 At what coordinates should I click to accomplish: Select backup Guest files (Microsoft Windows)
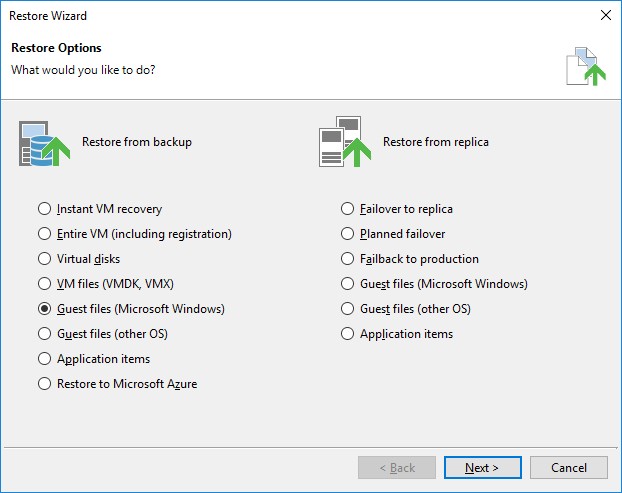[44, 309]
